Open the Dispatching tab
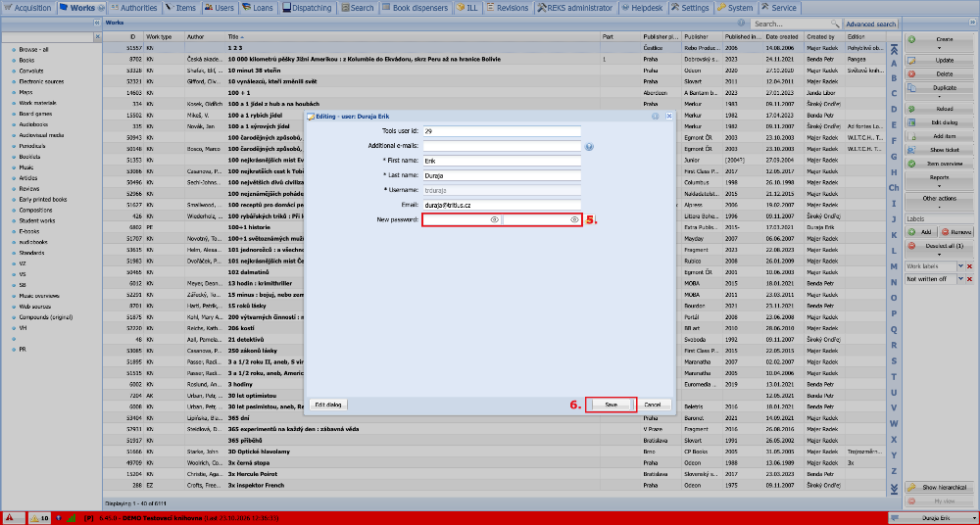This screenshot has height=525, width=980. tap(307, 8)
